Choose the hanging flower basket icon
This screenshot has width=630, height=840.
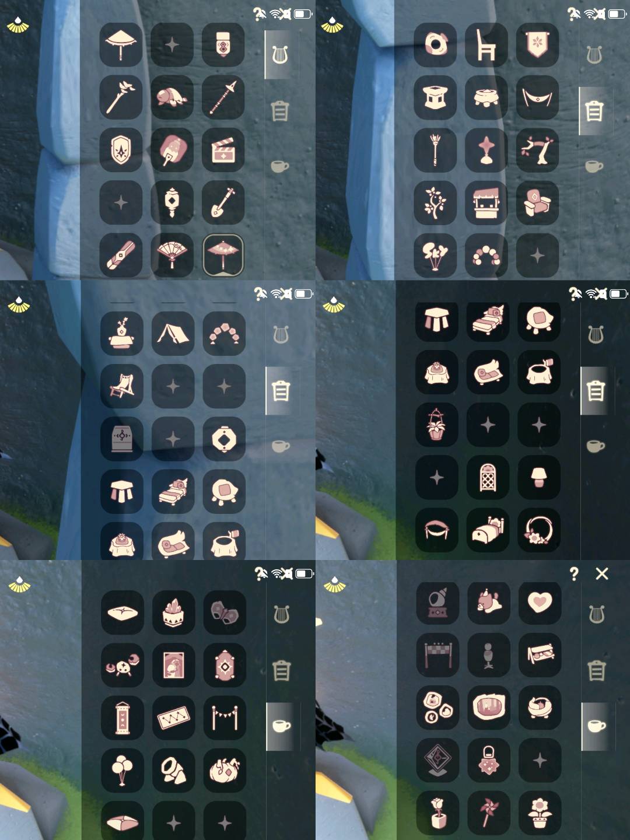coord(436,424)
